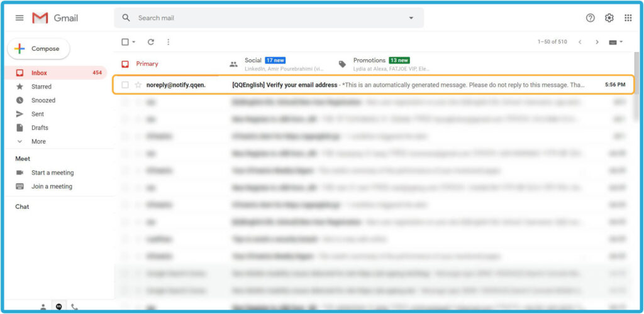Viewport: 644px width, 314px height.
Task: Toggle the select-all messages checkbox
Action: (125, 42)
